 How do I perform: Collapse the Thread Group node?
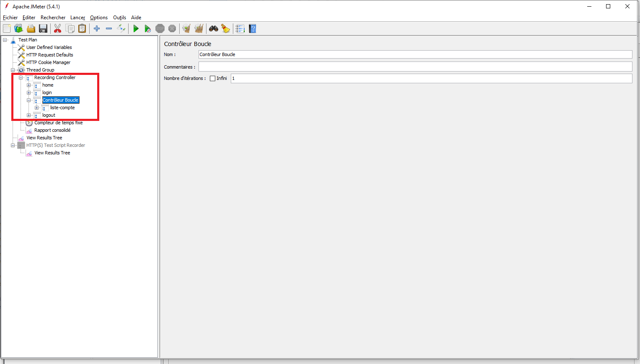[13, 70]
